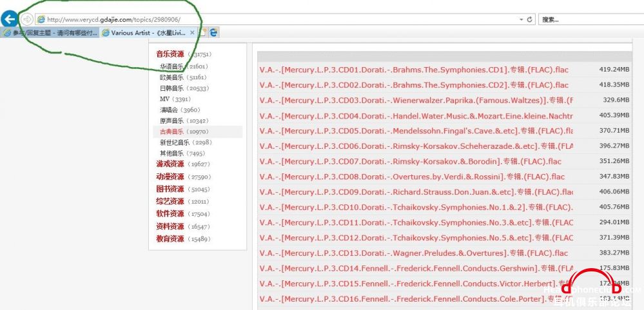Image resolution: width=644 pixels, height=310 pixels.
Task: Click the 418.35MB file size
Action: click(x=614, y=84)
